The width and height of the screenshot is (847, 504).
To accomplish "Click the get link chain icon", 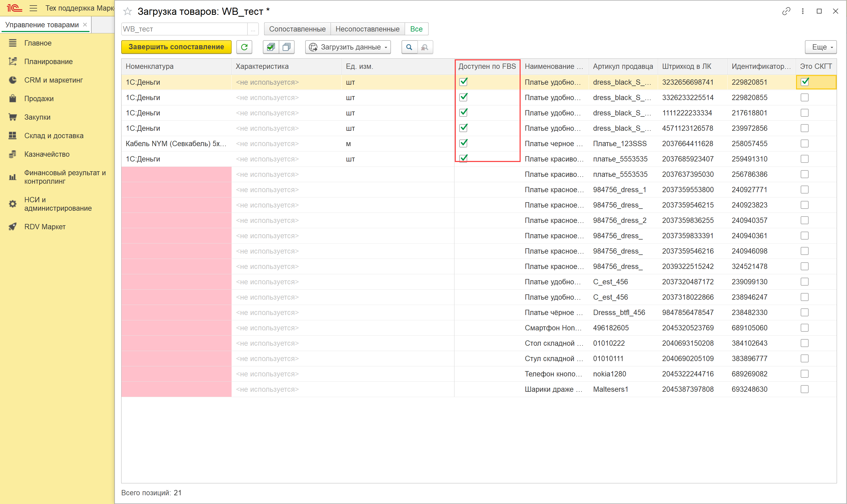I will tap(786, 11).
